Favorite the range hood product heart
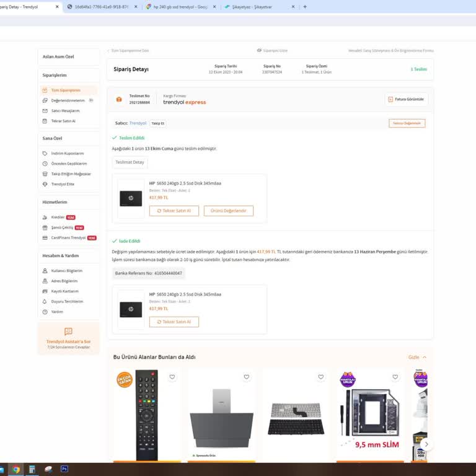476x476 pixels. coord(247,377)
